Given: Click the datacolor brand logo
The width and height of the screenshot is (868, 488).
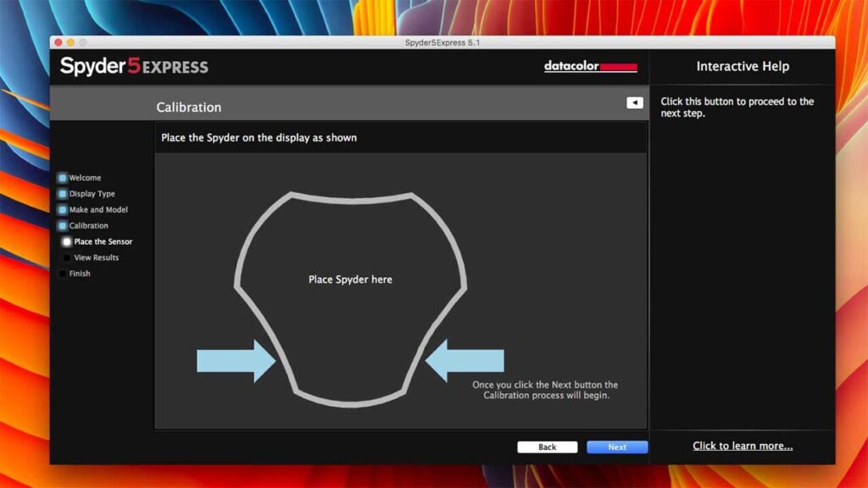Looking at the screenshot, I should pyautogui.click(x=590, y=66).
